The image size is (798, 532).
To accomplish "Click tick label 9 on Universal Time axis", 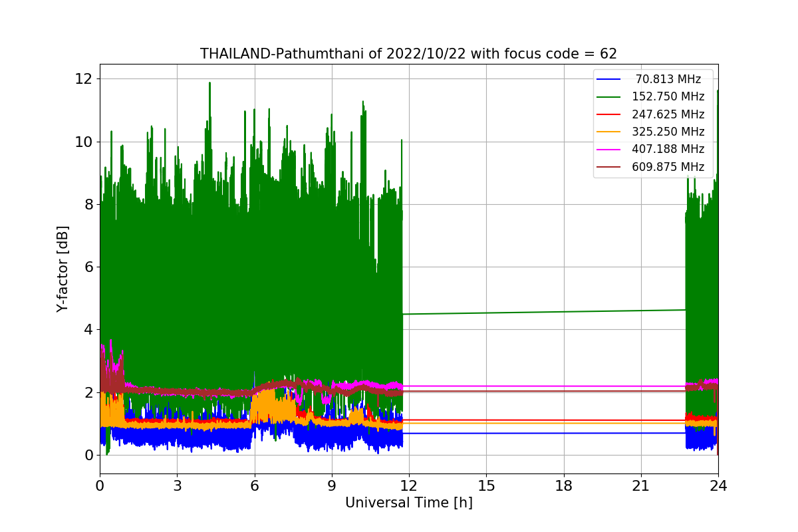I will (x=331, y=485).
